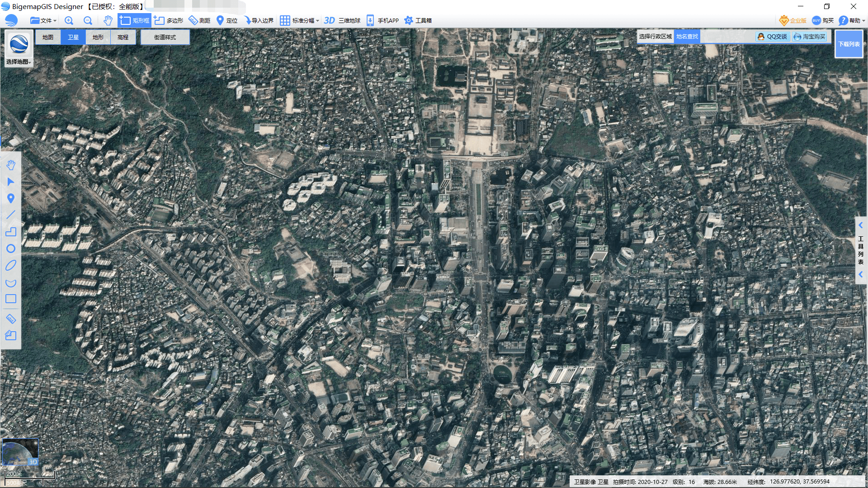Select the freehand curve drawing tool
Screen dimensions: 868x488
click(x=11, y=282)
